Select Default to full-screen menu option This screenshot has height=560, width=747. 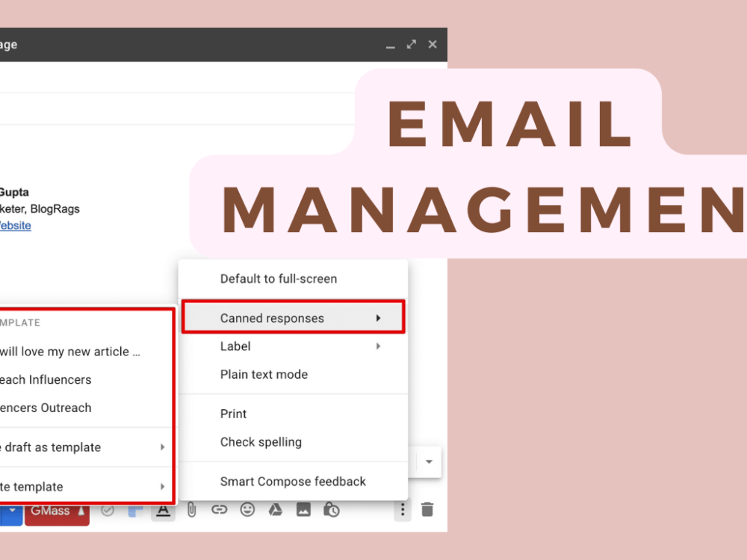[x=294, y=279]
